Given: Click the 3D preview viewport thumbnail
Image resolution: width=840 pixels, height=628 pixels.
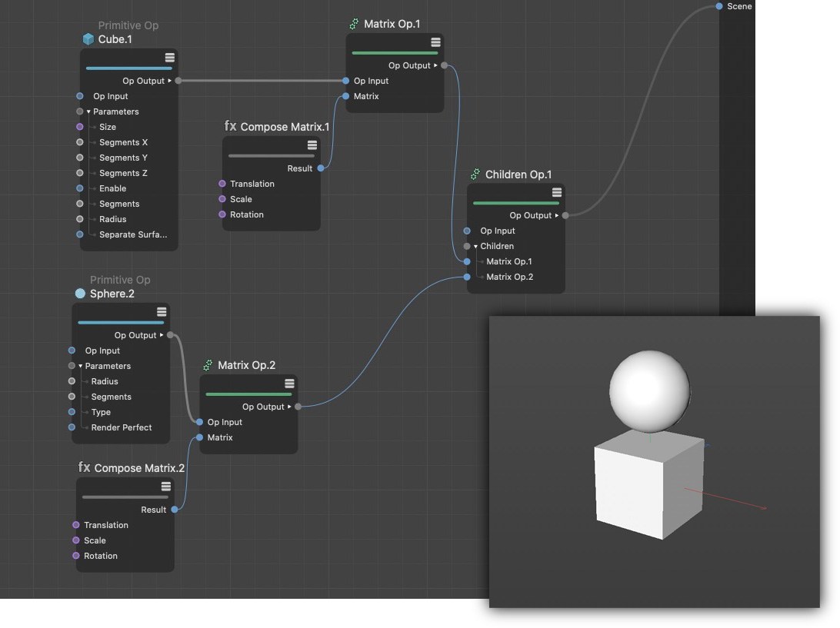Looking at the screenshot, I should click(654, 461).
